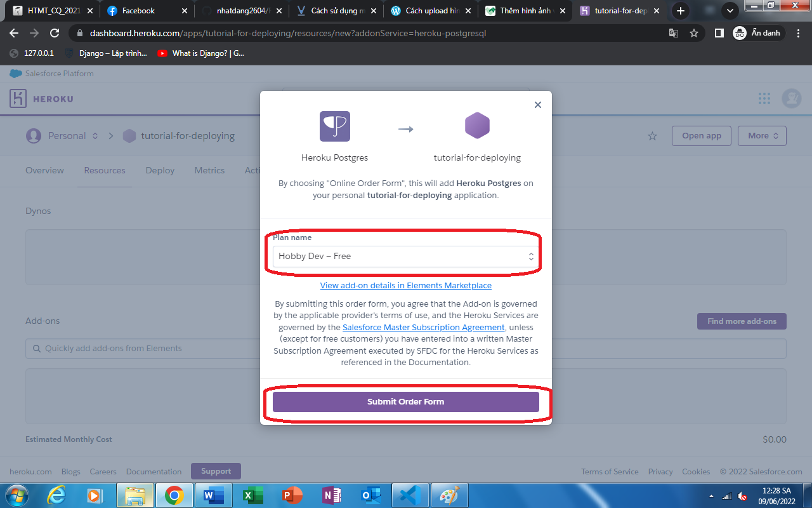Toggle the browser side panel icon
The width and height of the screenshot is (812, 508).
coord(719,33)
